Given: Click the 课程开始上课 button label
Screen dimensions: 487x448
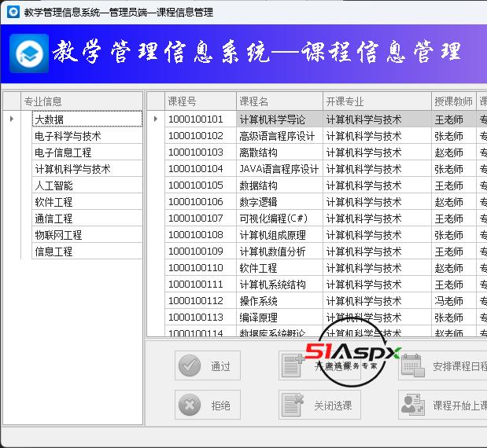Looking at the screenshot, I should [459, 406].
